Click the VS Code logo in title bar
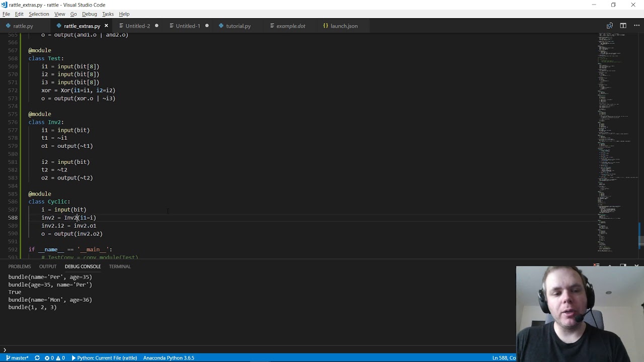 [5, 5]
